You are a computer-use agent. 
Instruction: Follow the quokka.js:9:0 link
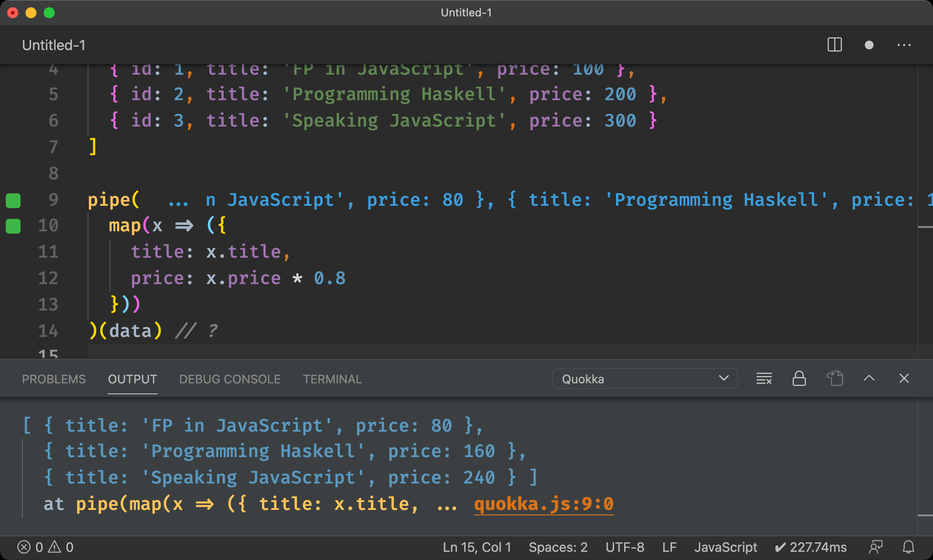(x=544, y=504)
